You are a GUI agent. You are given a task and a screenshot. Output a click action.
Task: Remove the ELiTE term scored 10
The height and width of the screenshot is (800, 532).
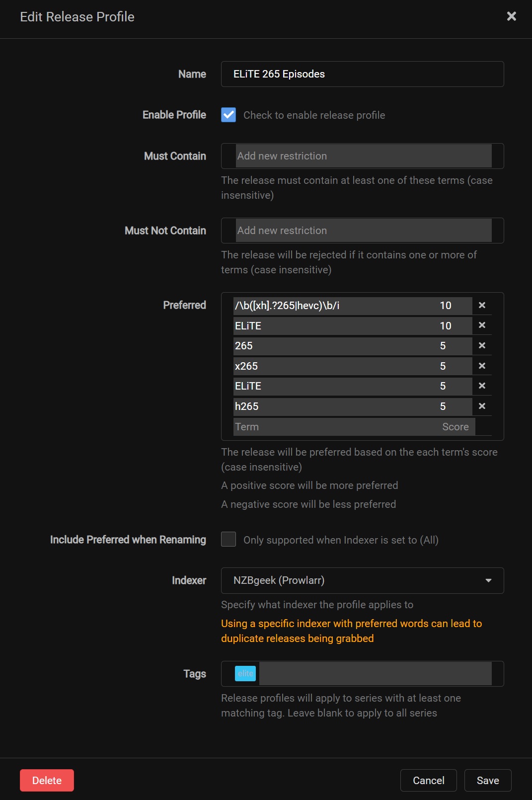coord(482,325)
